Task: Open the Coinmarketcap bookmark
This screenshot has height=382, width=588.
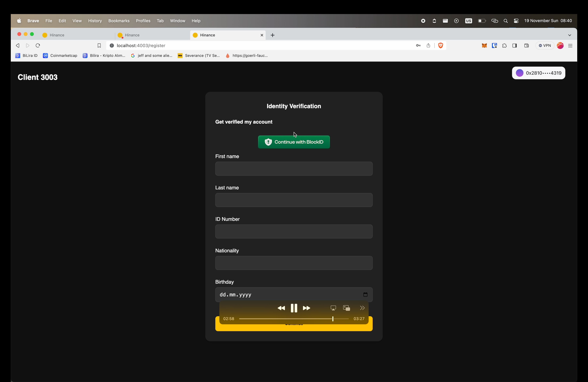Action: pos(60,56)
